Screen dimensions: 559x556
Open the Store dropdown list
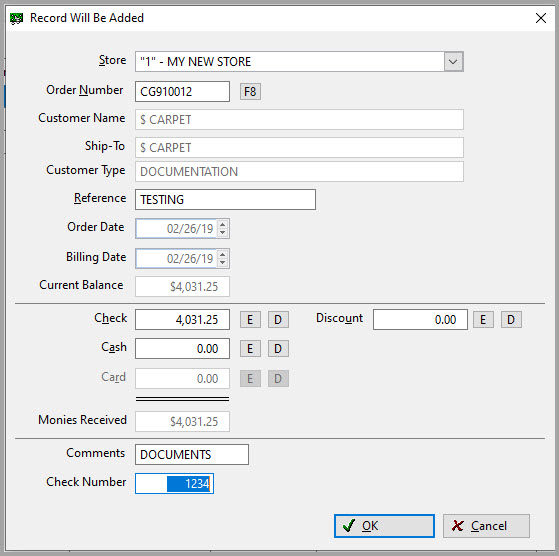pyautogui.click(x=453, y=62)
